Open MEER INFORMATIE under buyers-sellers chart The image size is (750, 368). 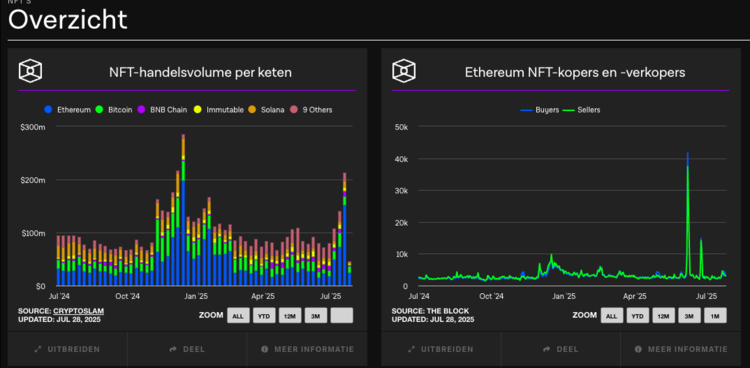pos(681,349)
